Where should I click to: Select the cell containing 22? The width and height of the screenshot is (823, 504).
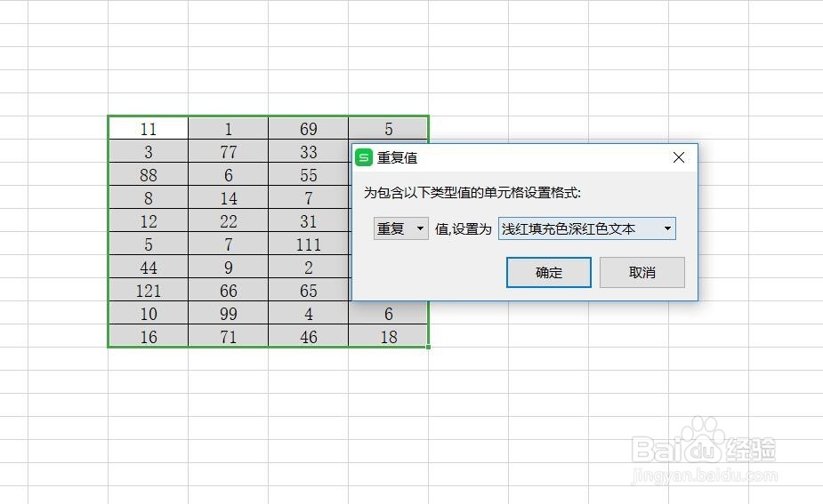(229, 220)
